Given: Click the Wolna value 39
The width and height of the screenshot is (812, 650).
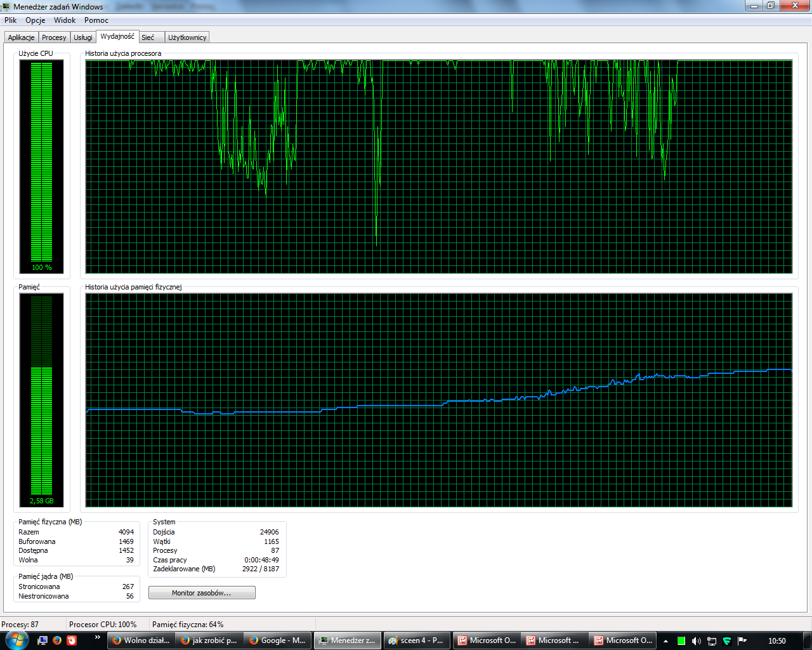Looking at the screenshot, I should tap(130, 560).
